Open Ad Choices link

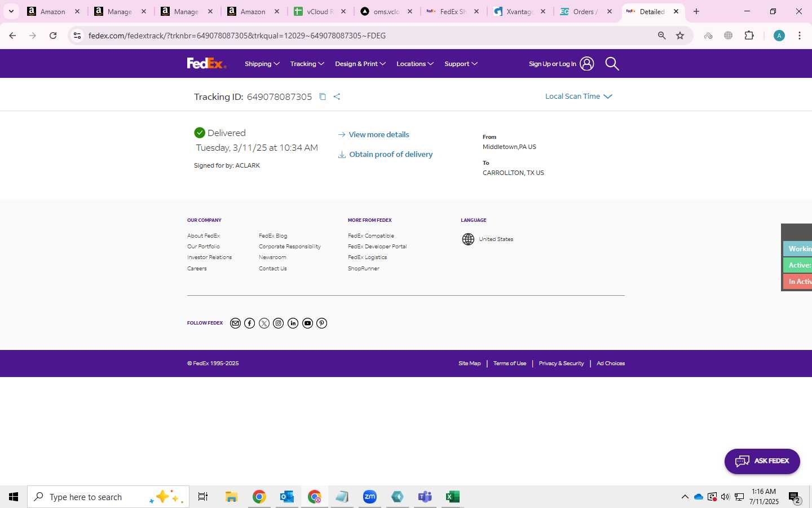(611, 364)
